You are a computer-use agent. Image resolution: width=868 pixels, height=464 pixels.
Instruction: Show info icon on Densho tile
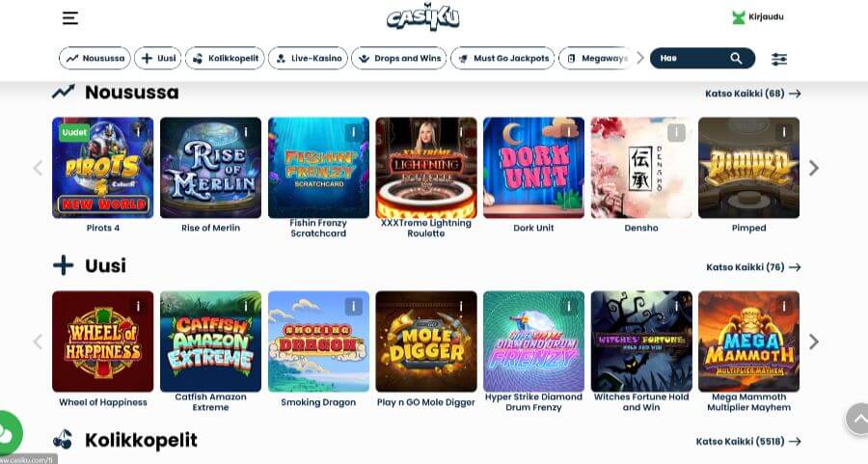[x=676, y=132]
